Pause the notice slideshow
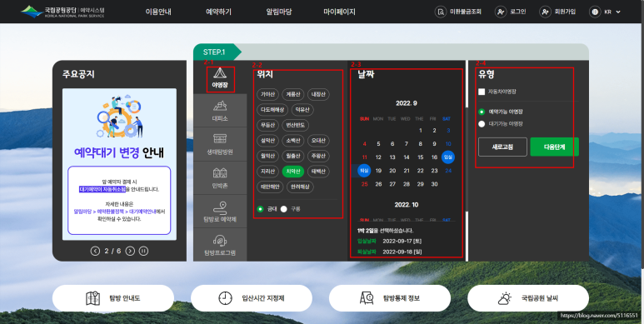 [143, 251]
